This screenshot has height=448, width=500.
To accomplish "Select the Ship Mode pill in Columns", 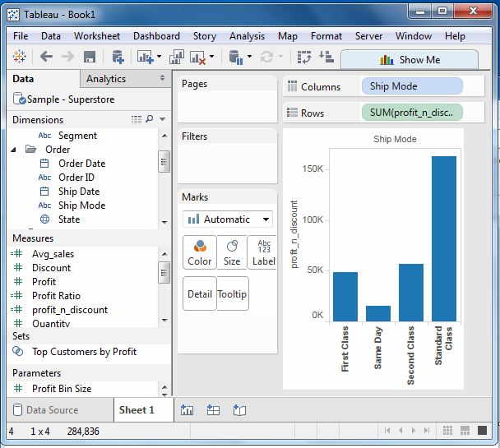I will [411, 86].
